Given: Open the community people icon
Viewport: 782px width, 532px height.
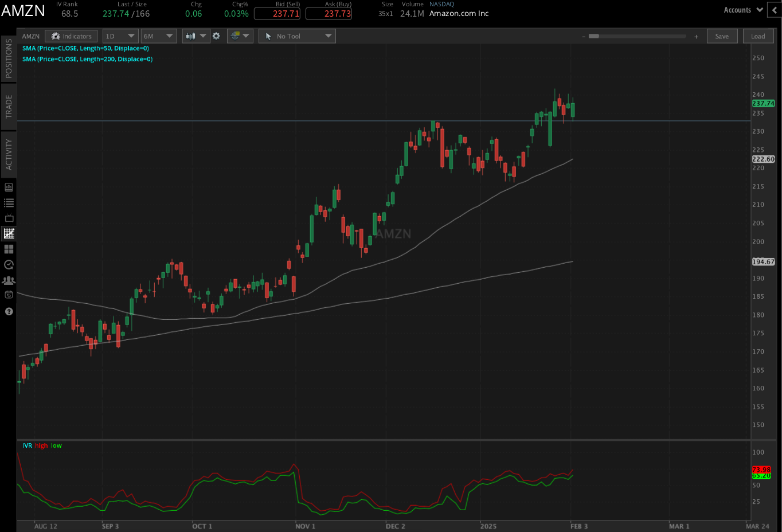Looking at the screenshot, I should pos(9,280).
